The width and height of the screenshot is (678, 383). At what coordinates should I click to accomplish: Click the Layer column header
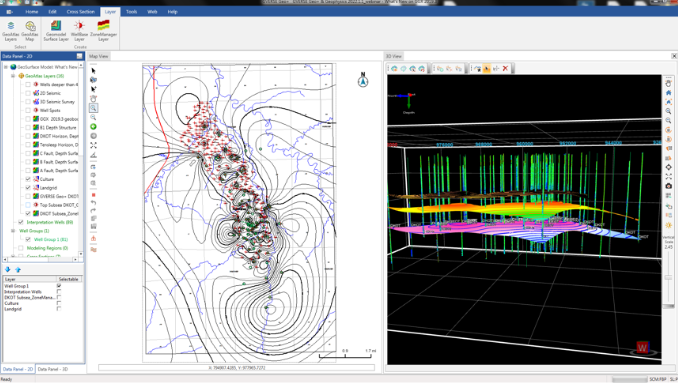coord(30,279)
